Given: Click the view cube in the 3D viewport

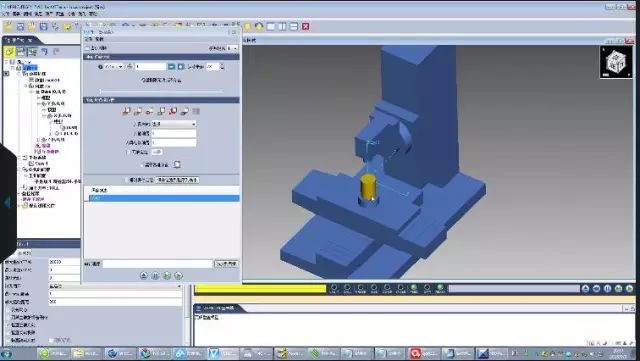Looking at the screenshot, I should tap(616, 62).
